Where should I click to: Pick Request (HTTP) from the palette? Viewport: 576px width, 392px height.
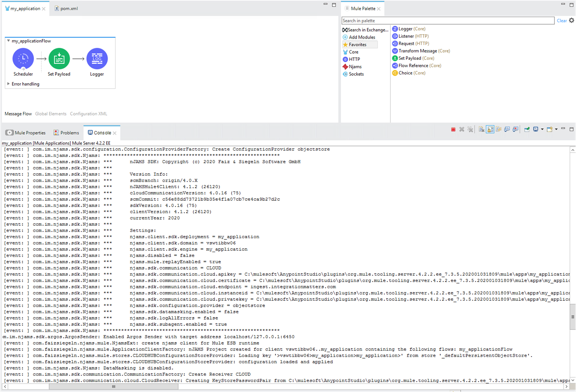point(411,43)
